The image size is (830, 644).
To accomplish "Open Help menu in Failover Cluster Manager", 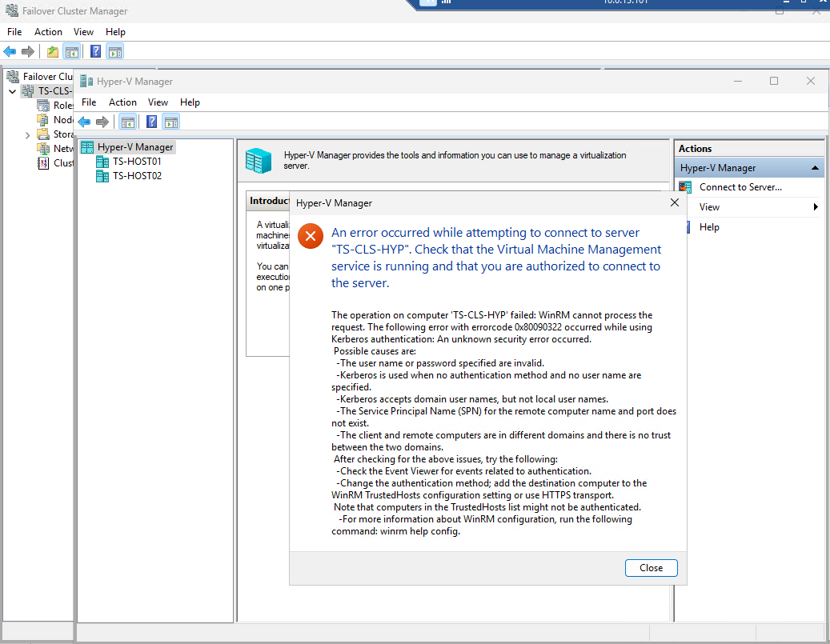I will pyautogui.click(x=115, y=32).
